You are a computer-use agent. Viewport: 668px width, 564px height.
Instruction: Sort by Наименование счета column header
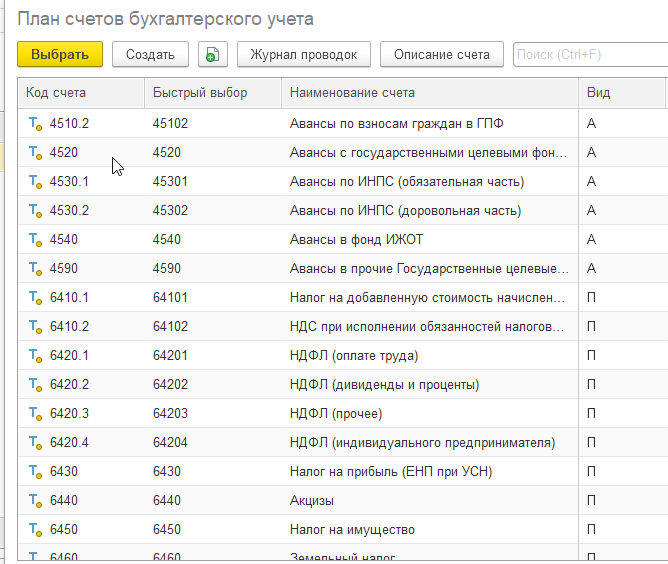(x=430, y=93)
